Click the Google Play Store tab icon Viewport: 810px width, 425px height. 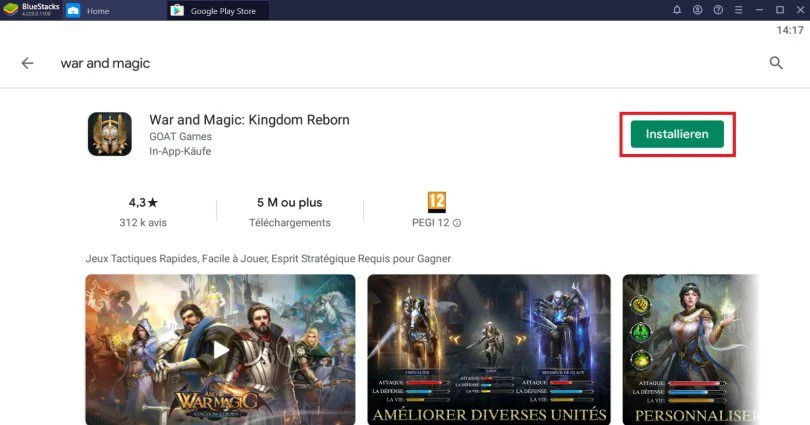[177, 10]
